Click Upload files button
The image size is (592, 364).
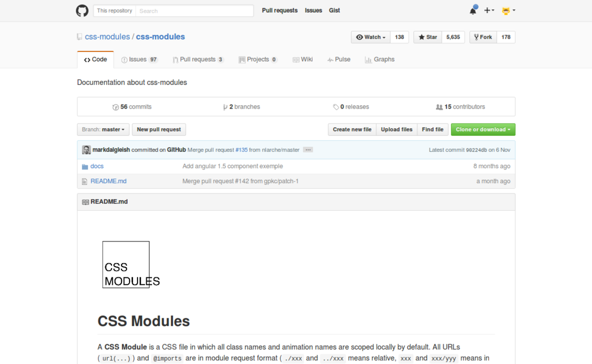click(x=397, y=129)
